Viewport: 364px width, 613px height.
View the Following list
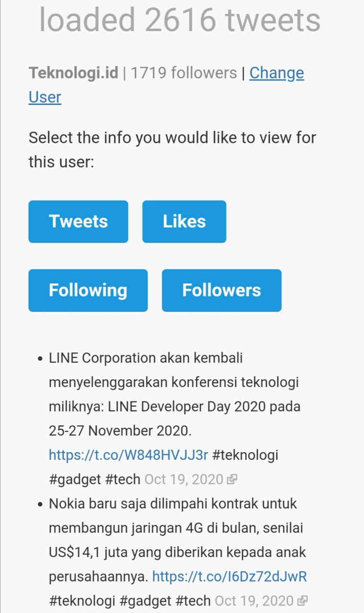coord(88,290)
